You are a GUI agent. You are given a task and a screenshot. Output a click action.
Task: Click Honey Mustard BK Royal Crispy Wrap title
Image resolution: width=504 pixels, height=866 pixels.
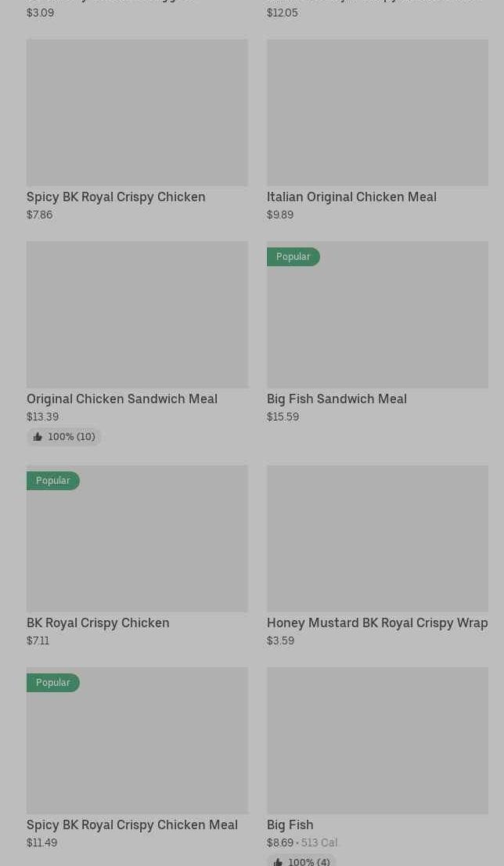coord(377,622)
